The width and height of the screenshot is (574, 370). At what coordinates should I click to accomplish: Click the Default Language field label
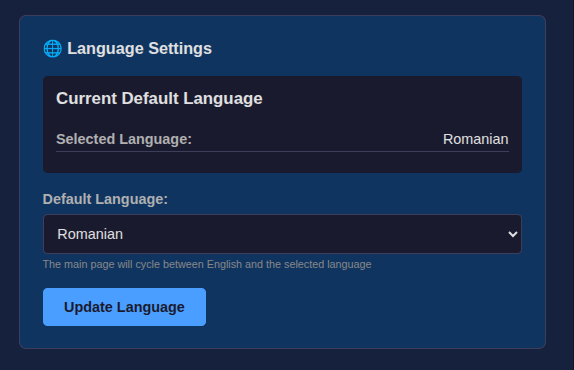coord(105,199)
